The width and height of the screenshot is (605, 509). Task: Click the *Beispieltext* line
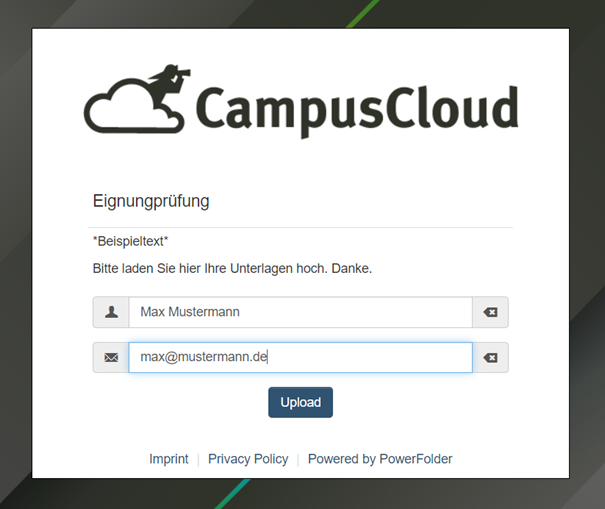click(x=130, y=241)
